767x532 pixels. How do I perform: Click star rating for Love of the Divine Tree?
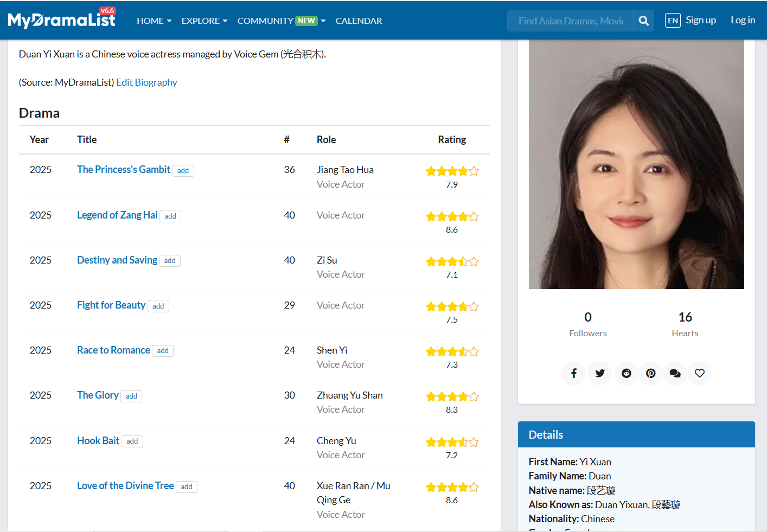coord(452,488)
